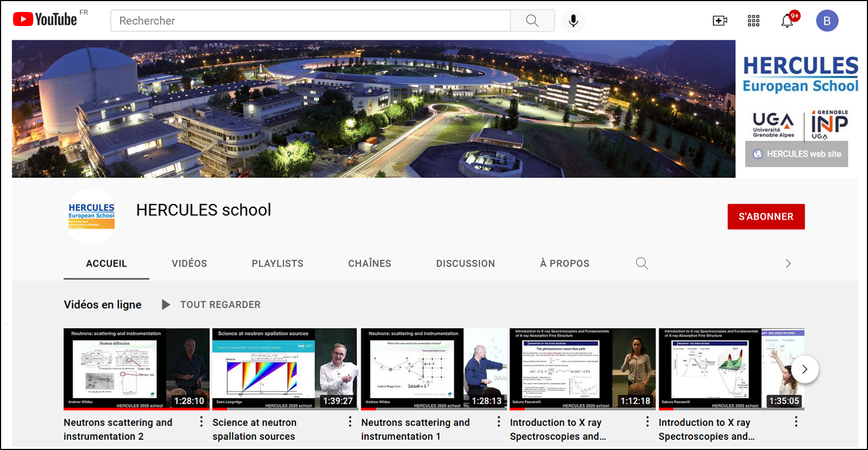Open account avatar B menu
The image size is (868, 450).
(x=827, y=21)
